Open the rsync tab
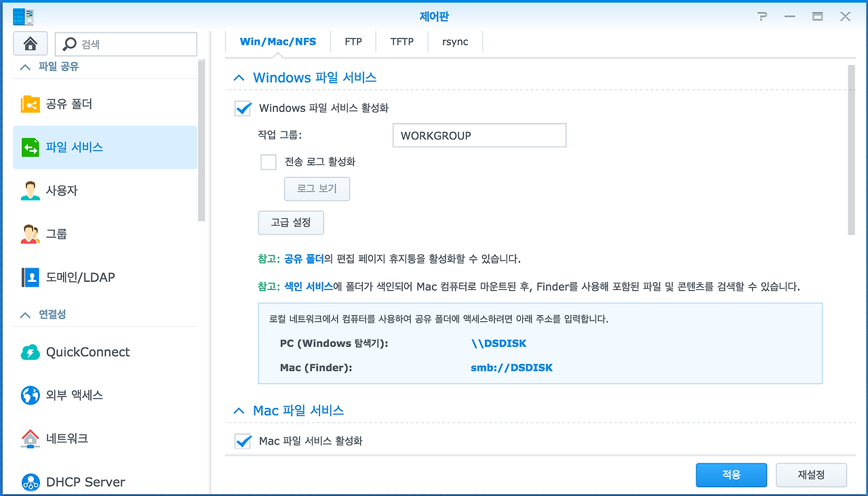 pyautogui.click(x=454, y=41)
